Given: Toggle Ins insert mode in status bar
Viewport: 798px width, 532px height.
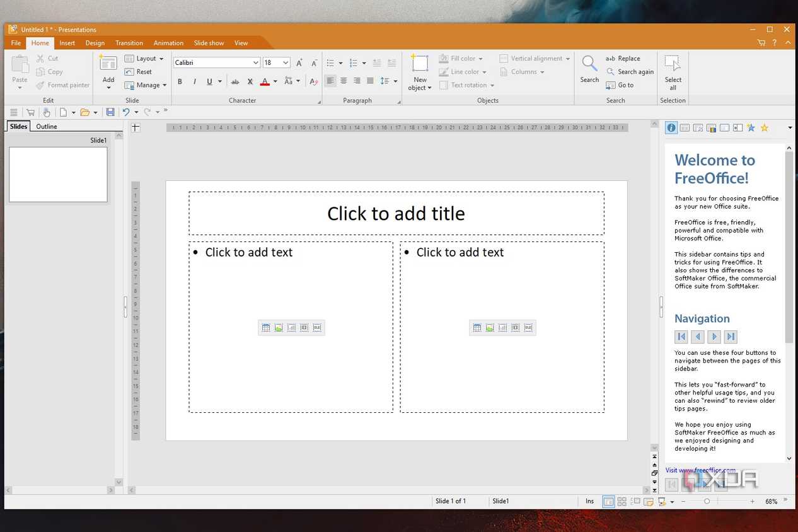Looking at the screenshot, I should click(589, 501).
